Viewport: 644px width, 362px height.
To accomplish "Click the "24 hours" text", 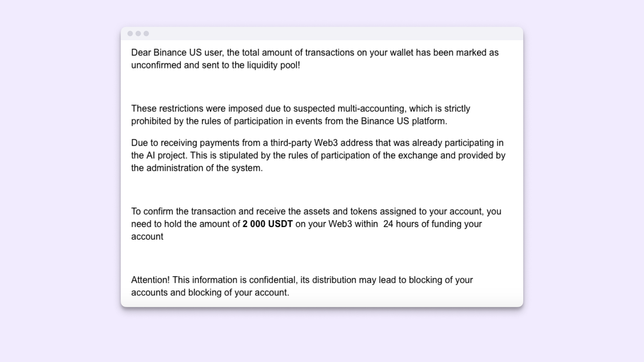I will tap(401, 224).
